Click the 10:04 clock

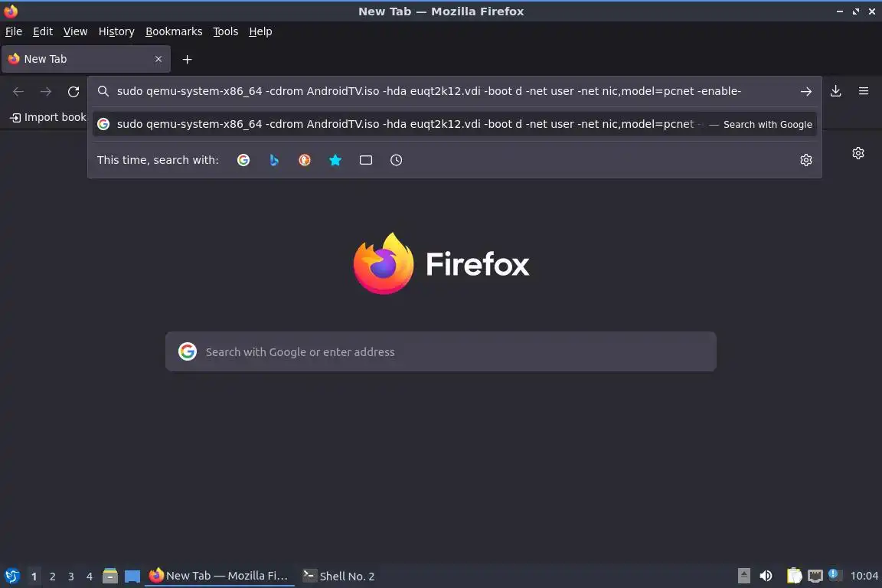[864, 576]
